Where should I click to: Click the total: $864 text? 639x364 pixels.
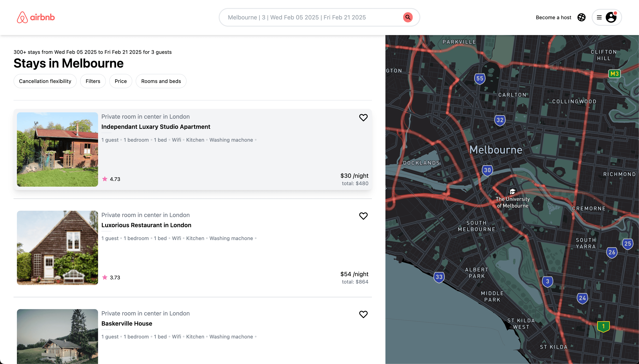tap(355, 282)
